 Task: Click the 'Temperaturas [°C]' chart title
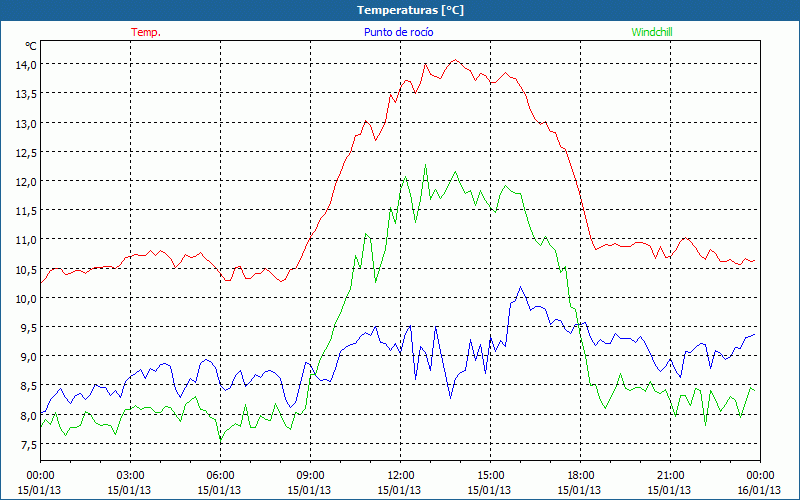click(x=410, y=10)
